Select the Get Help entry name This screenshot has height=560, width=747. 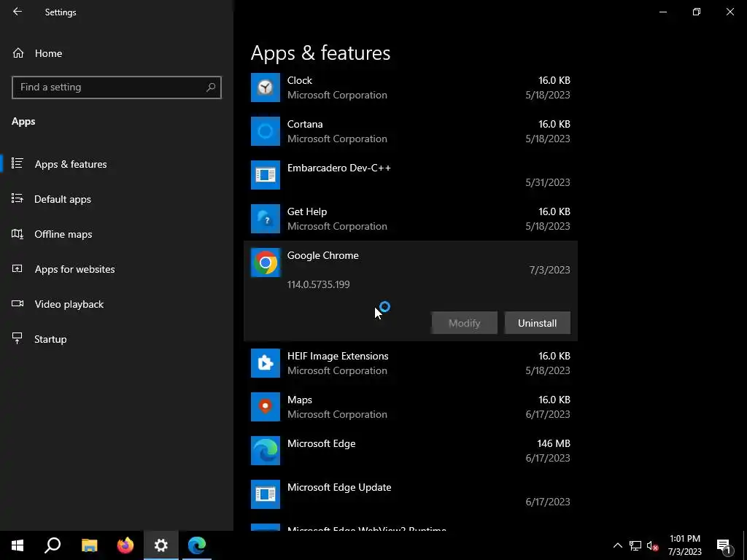tap(307, 212)
